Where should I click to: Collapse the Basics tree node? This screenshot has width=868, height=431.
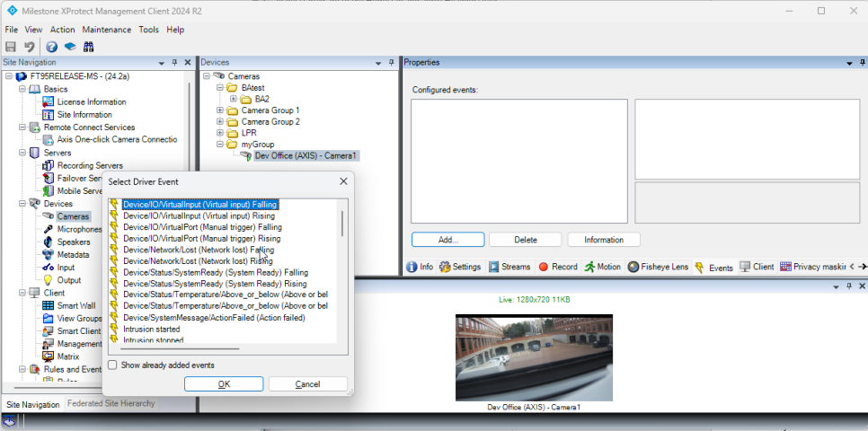click(22, 89)
